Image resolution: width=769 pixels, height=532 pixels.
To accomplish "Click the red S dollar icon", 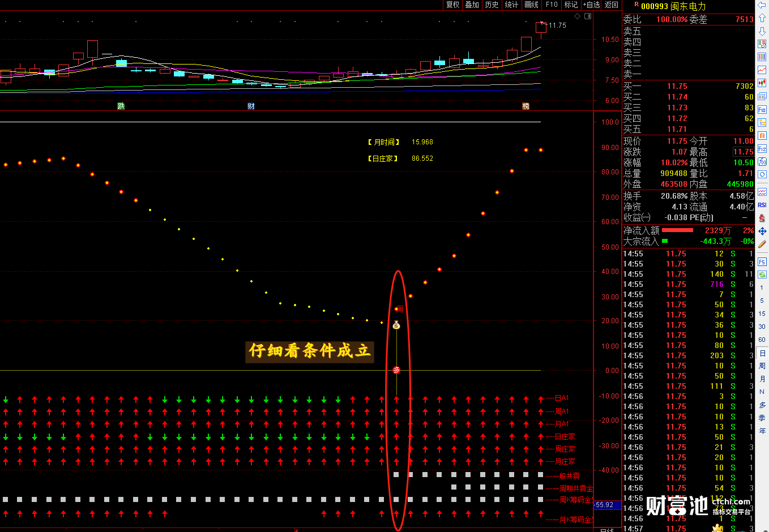I will tap(762, 218).
